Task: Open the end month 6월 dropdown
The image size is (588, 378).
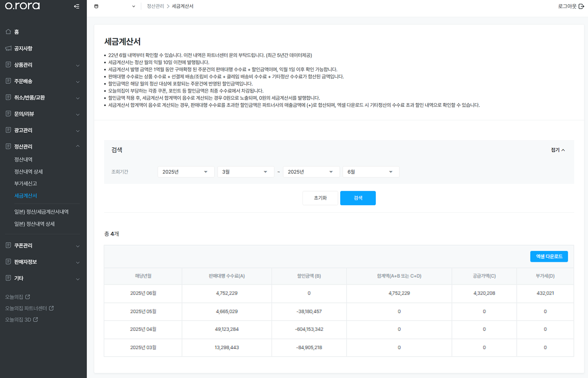Action: click(371, 172)
